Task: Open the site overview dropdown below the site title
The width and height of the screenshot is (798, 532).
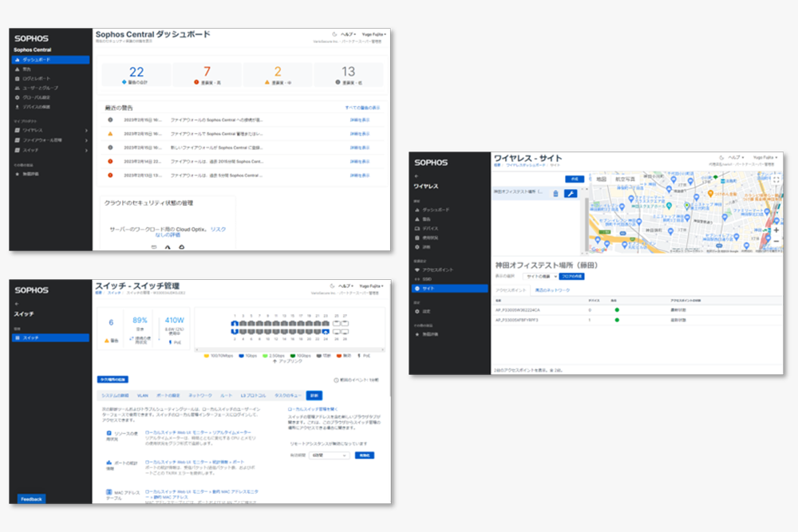Action: point(540,277)
